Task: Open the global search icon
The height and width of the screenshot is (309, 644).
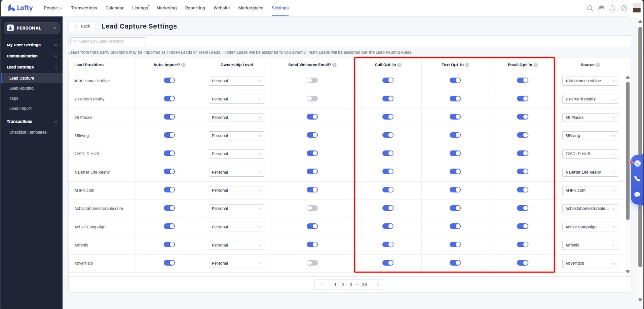Action: click(590, 8)
